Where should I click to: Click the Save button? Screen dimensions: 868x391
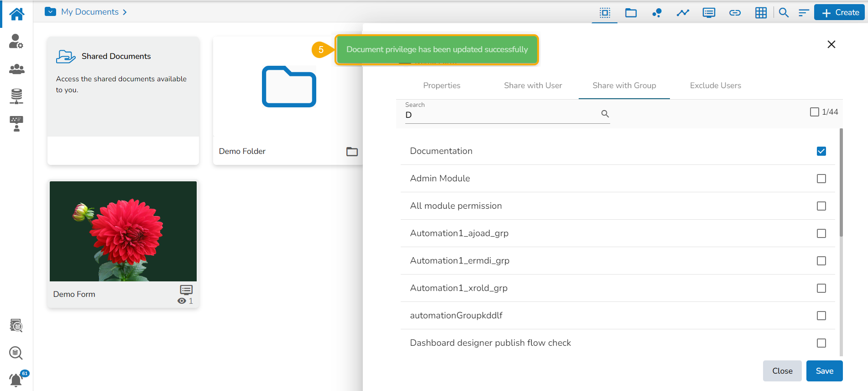click(824, 371)
